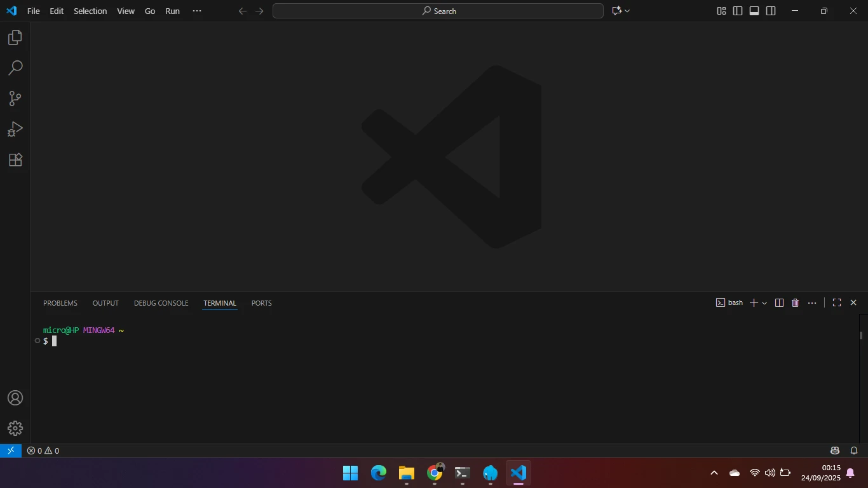868x488 pixels.
Task: Open the Accounts menu icon
Action: 15,398
